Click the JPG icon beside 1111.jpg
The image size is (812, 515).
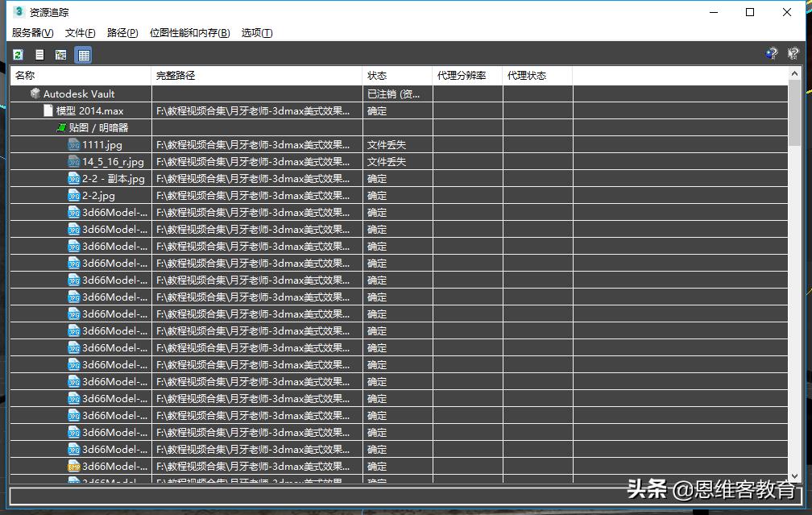pyautogui.click(x=73, y=144)
